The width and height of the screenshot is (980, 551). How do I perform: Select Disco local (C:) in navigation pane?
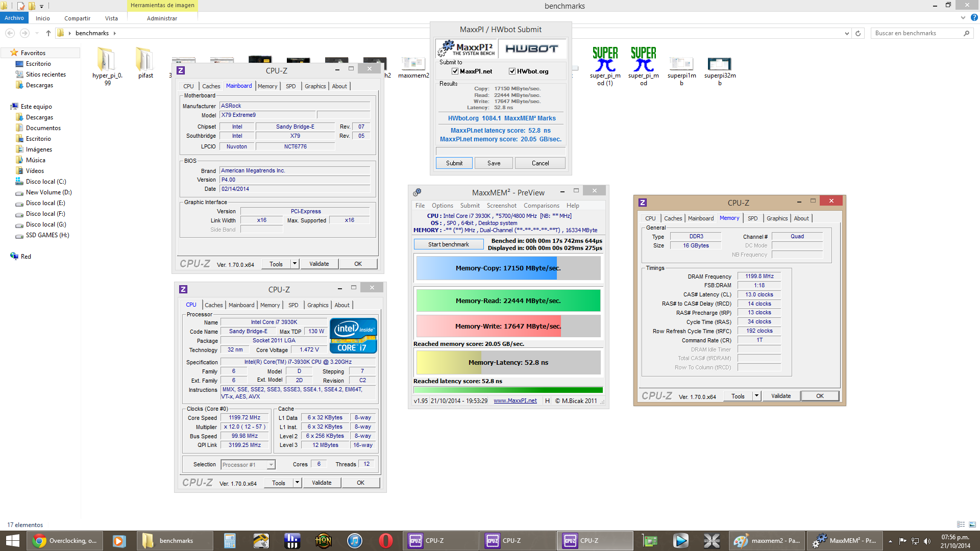46,182
